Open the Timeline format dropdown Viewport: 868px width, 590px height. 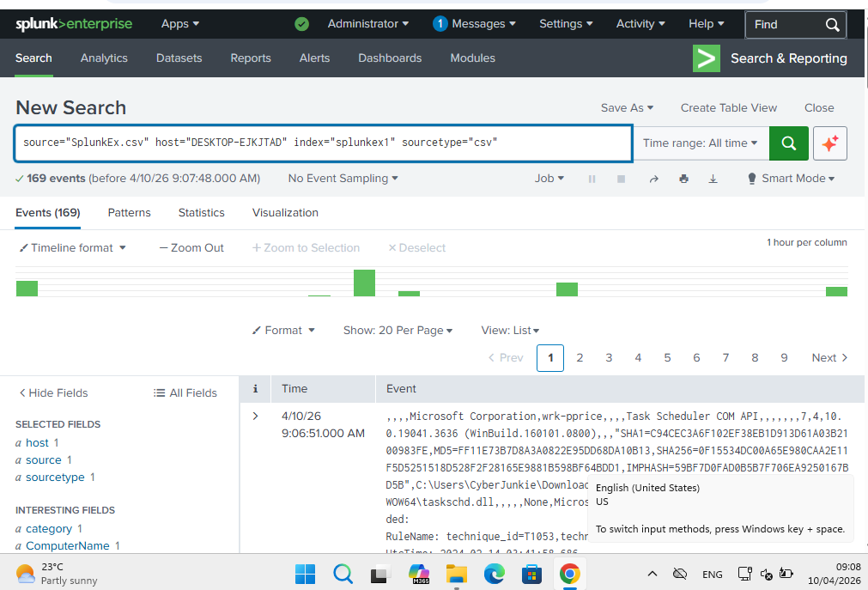click(x=73, y=247)
